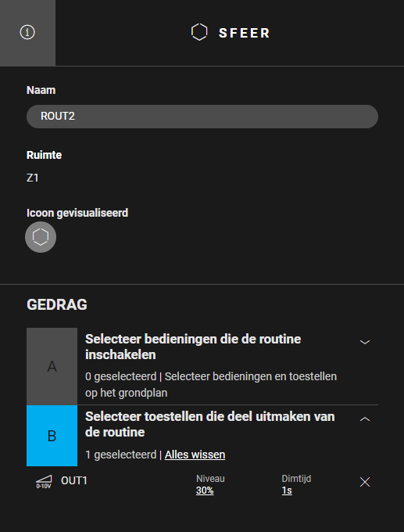Viewport: 404px width, 532px height.
Task: Click the 0-10V dimmer icon for OUT1
Action: (44, 482)
